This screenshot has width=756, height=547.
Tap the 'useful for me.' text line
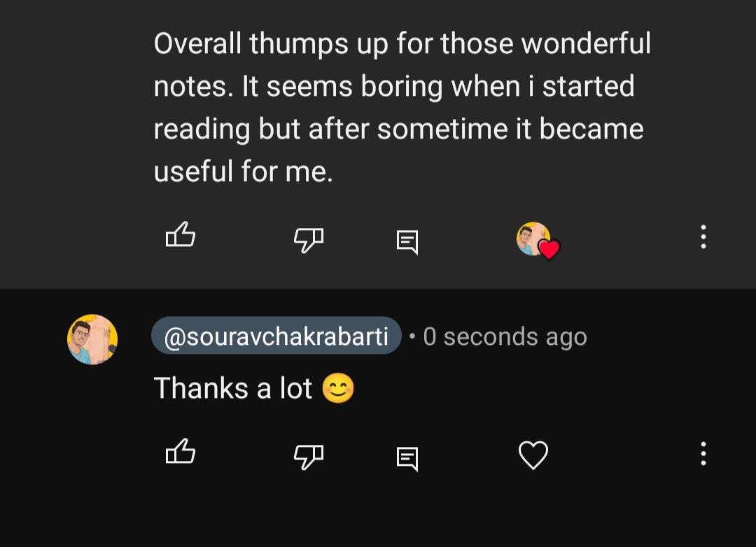(243, 171)
